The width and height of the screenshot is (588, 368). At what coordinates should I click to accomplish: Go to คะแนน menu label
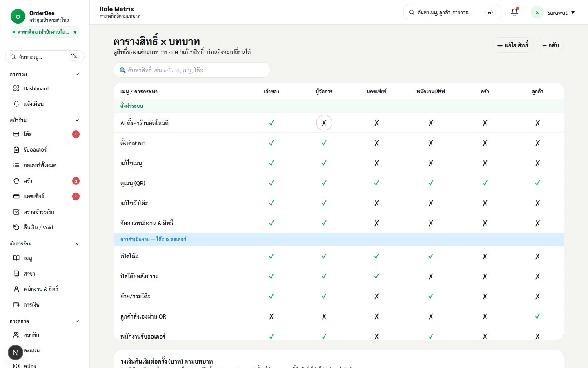pyautogui.click(x=31, y=350)
